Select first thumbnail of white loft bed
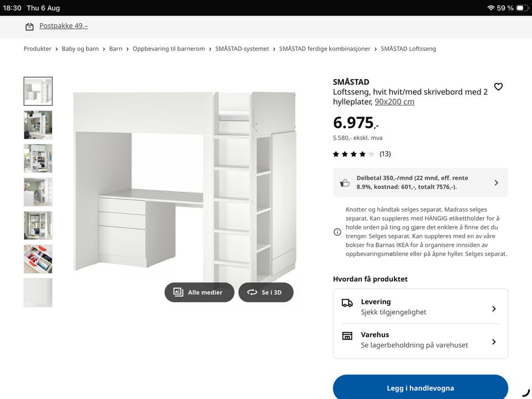532x399 pixels. pyautogui.click(x=38, y=91)
